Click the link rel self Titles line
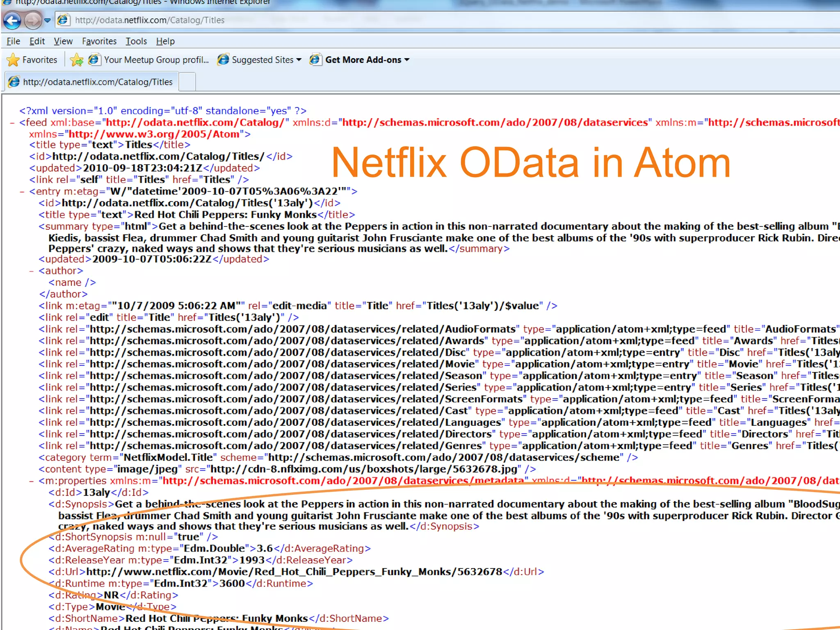 [x=139, y=180]
